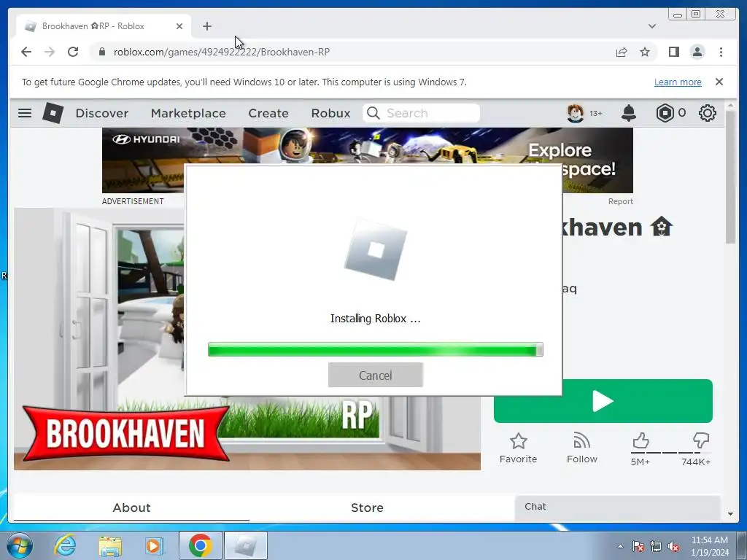Viewport: 747px width, 560px height.
Task: Open volume tray icon
Action: pyautogui.click(x=673, y=546)
